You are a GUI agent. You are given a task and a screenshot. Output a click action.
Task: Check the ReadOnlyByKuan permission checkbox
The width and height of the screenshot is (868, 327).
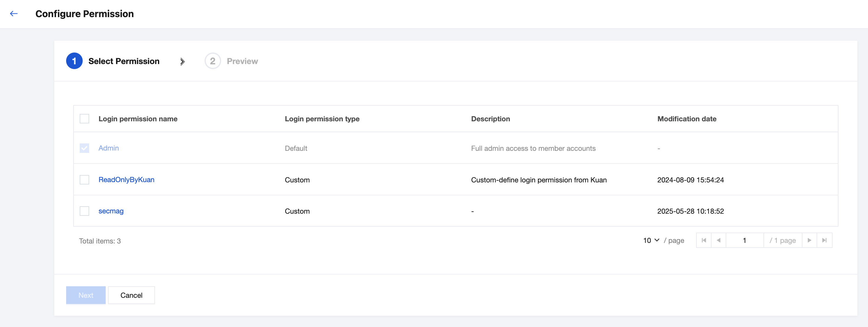[x=84, y=180]
